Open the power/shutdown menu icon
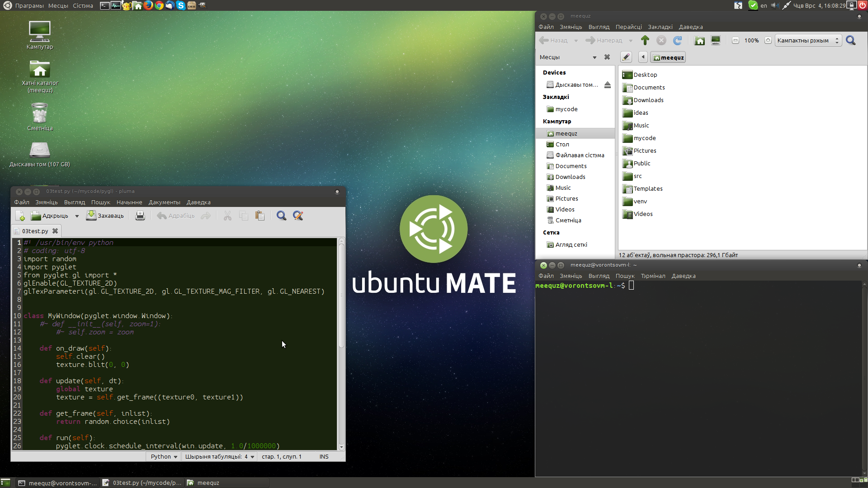The width and height of the screenshot is (868, 488). (x=863, y=5)
